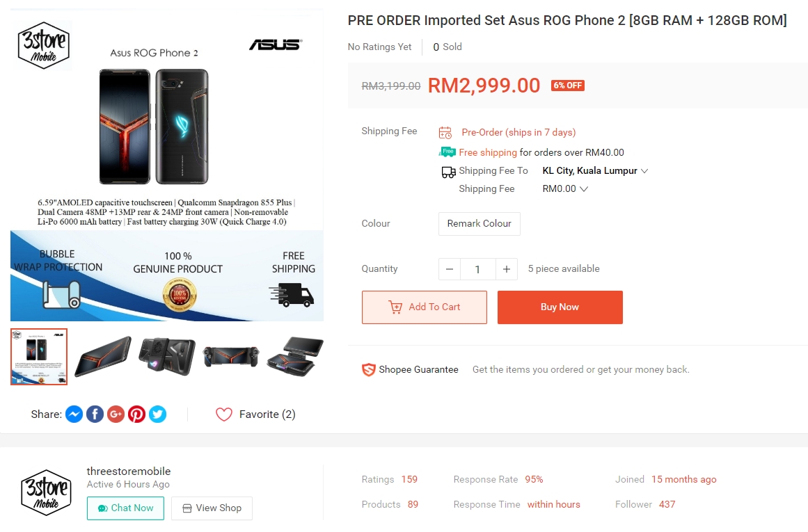The image size is (808, 532).
Task: Decrease quantity with minus button
Action: point(450,269)
